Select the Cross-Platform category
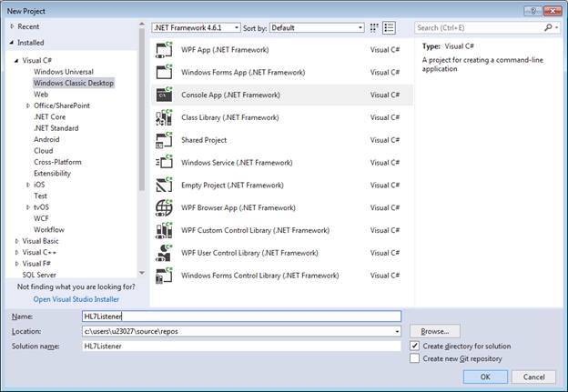The width and height of the screenshot is (568, 392). coord(57,162)
